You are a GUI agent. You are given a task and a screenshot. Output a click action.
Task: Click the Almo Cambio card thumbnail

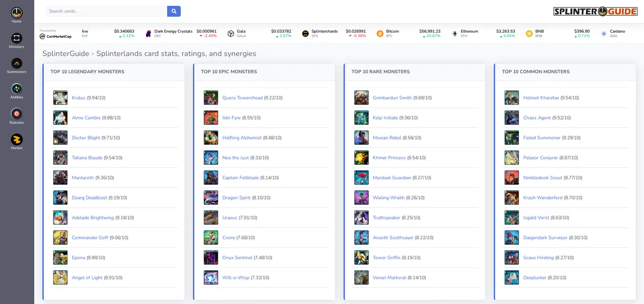coord(60,118)
